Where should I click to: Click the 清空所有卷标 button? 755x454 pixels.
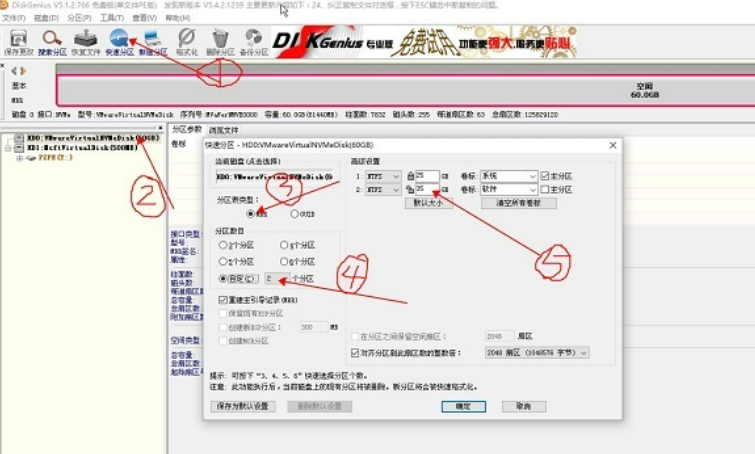click(519, 203)
